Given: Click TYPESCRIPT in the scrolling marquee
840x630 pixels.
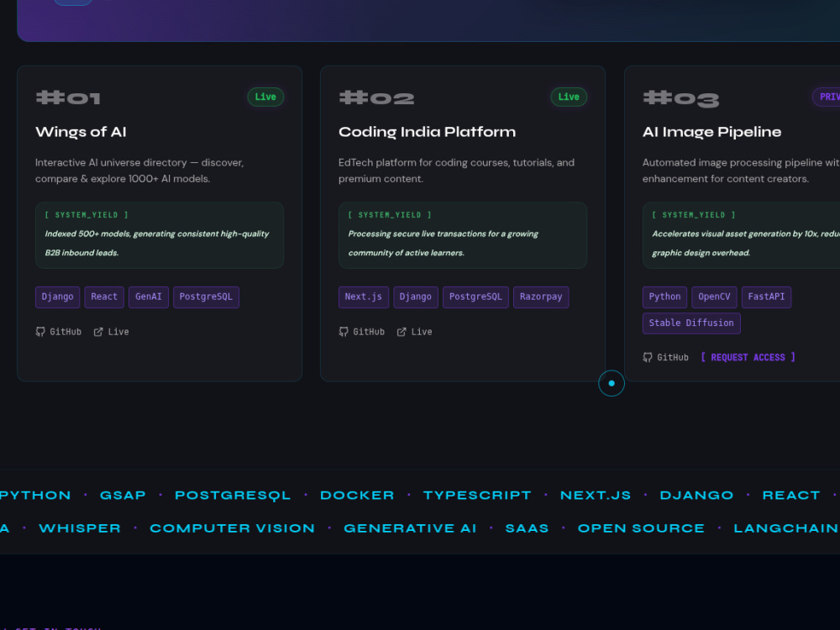Looking at the screenshot, I should click(x=477, y=496).
